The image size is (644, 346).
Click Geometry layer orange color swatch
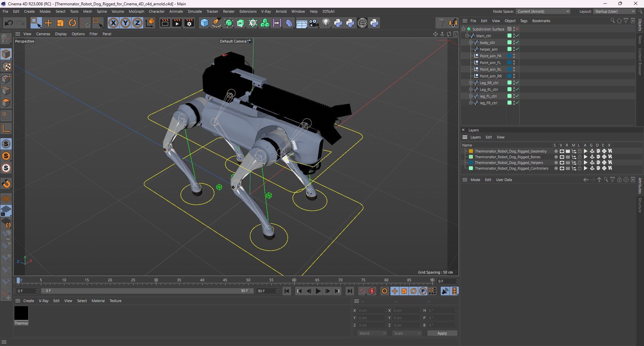[471, 151]
